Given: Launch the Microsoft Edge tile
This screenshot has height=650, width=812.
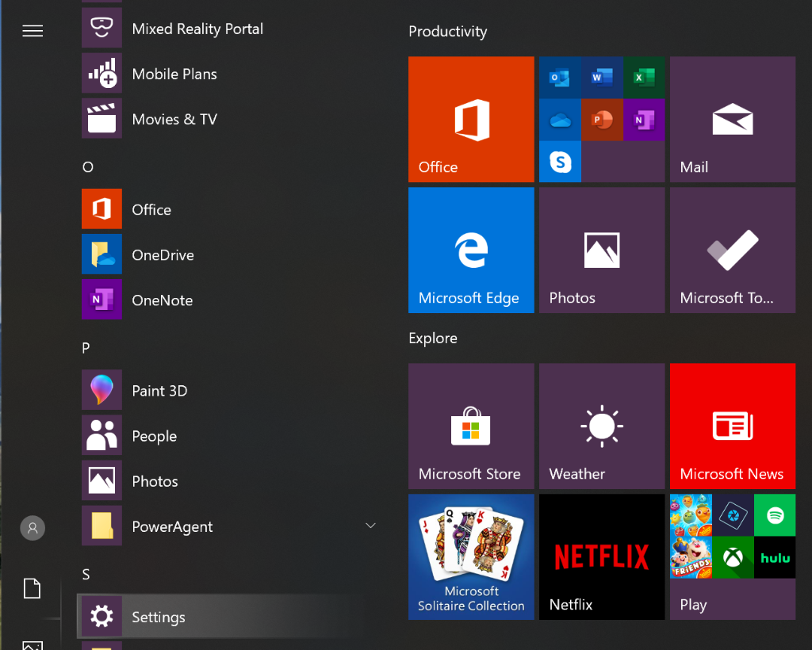Looking at the screenshot, I should [471, 250].
